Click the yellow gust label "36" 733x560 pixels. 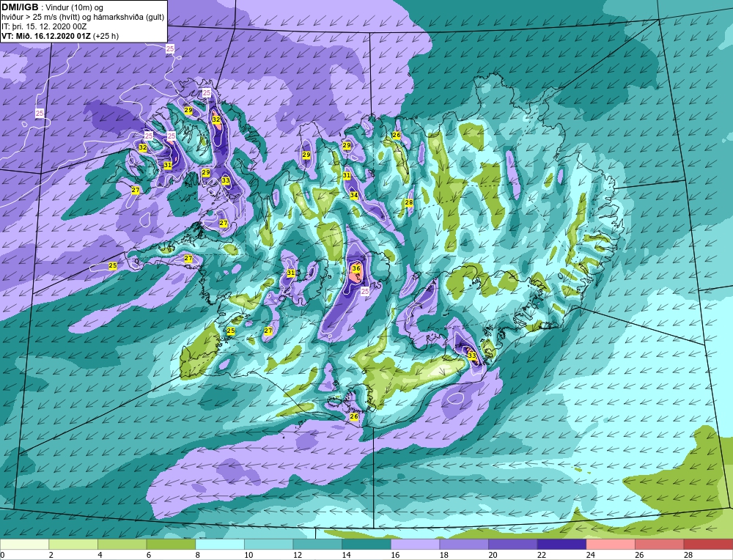point(356,268)
